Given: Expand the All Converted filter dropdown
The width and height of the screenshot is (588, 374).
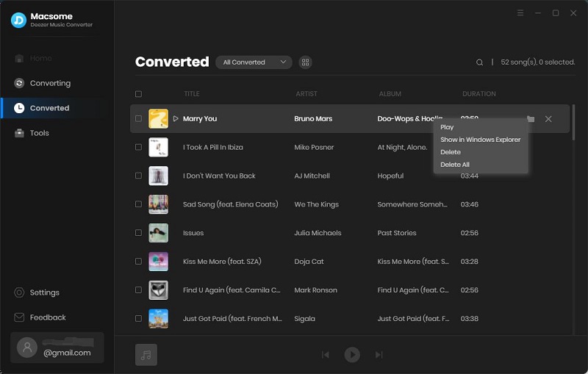Looking at the screenshot, I should point(254,62).
